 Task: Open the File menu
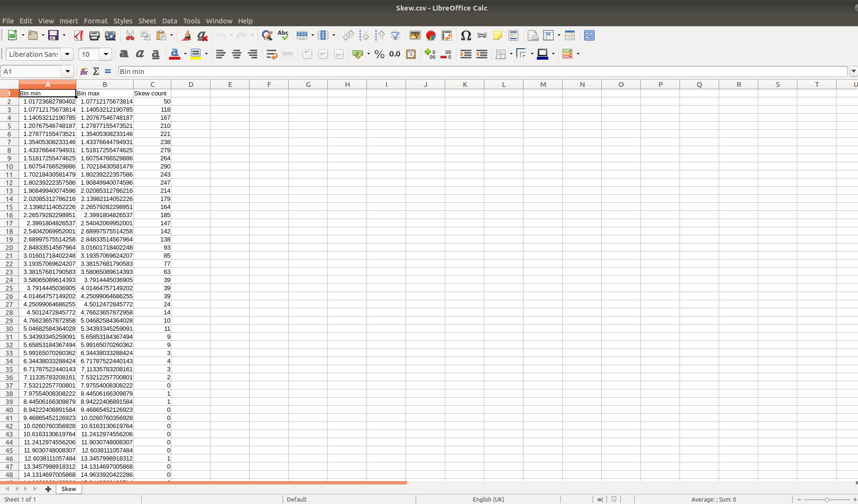[x=8, y=21]
